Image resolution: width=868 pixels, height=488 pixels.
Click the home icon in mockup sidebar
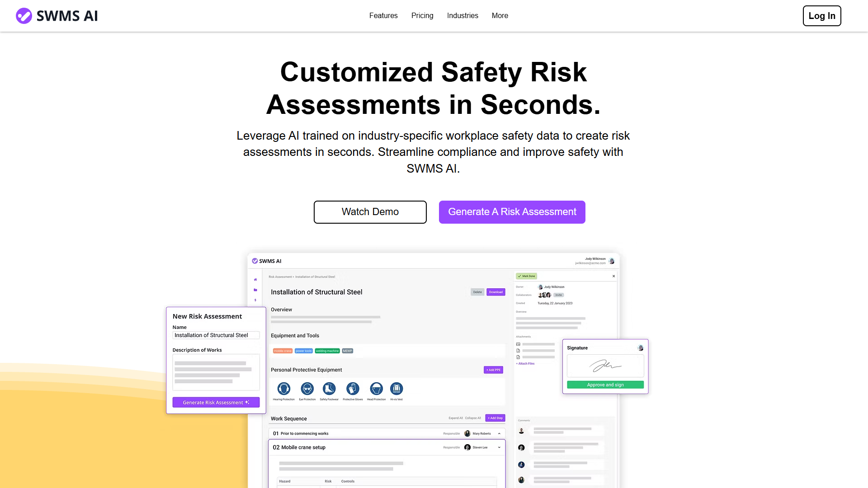tap(255, 280)
